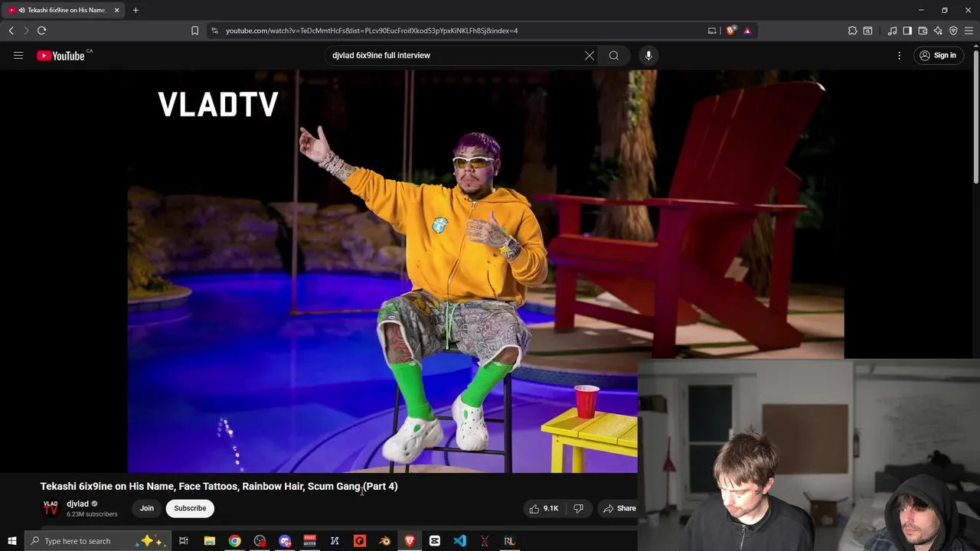Open the Leo AI sparkle icon
The height and width of the screenshot is (551, 980).
(938, 31)
